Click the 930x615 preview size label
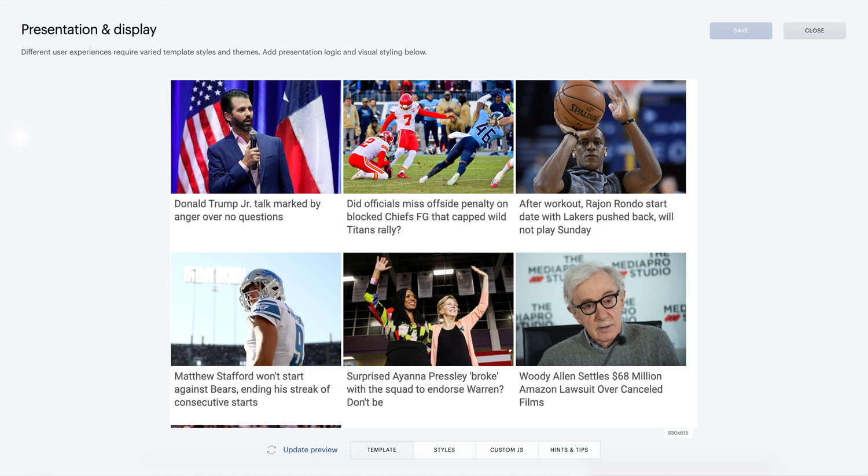Image resolution: width=868 pixels, height=476 pixels. 678,433
